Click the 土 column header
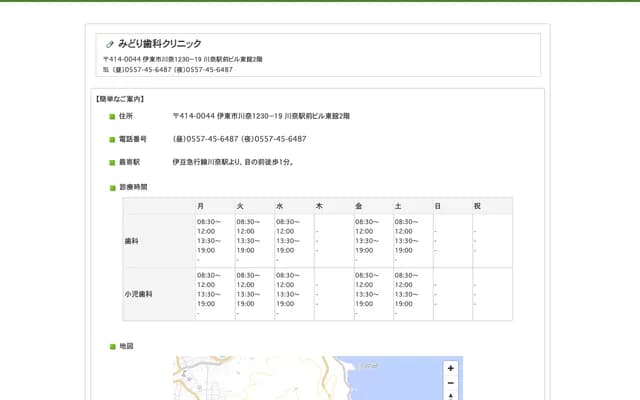 tap(413, 206)
